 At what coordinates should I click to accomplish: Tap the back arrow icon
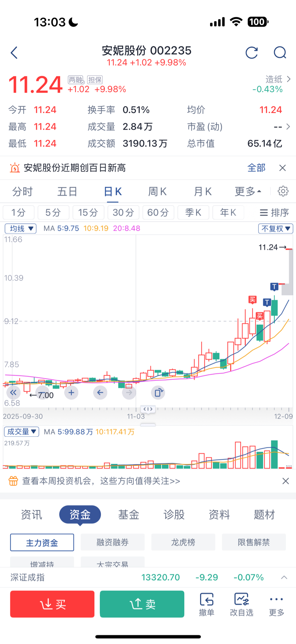point(15,52)
